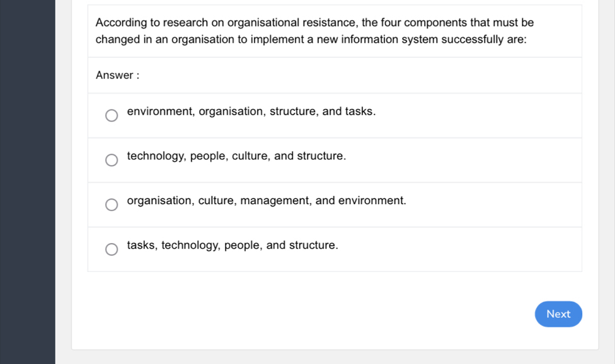Click the 'environment, organisation, structure, and tasks.' answer text
The width and height of the screenshot is (615, 364).
pyautogui.click(x=251, y=111)
